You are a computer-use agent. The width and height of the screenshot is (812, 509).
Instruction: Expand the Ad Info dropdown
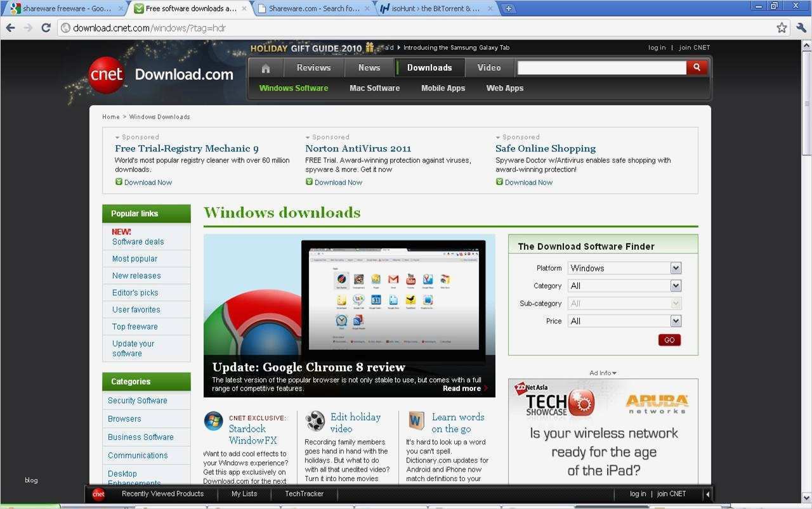603,373
